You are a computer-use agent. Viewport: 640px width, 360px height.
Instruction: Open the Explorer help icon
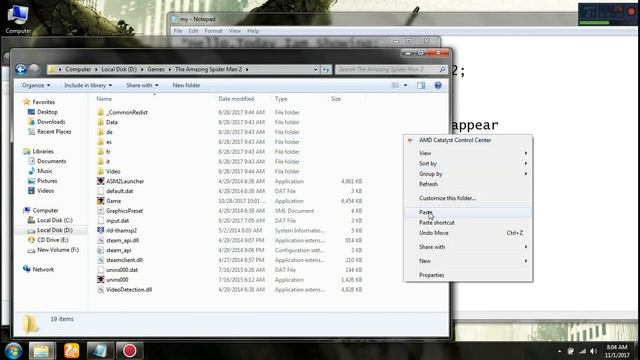(438, 85)
